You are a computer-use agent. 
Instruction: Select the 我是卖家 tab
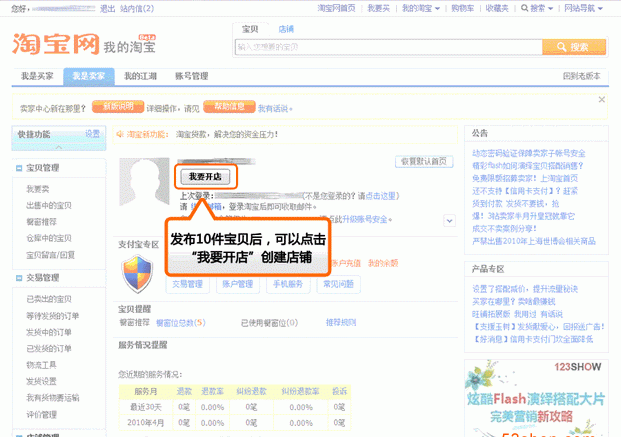click(x=89, y=76)
